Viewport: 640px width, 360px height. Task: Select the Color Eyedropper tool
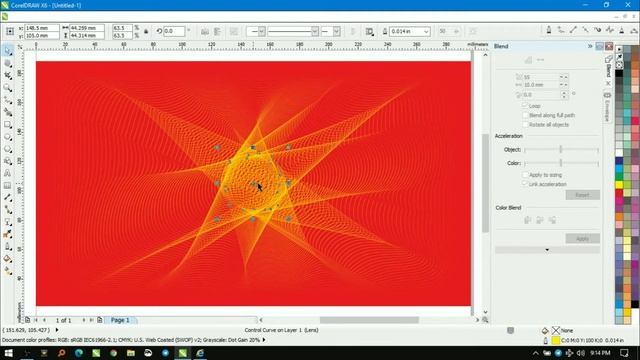point(8,234)
